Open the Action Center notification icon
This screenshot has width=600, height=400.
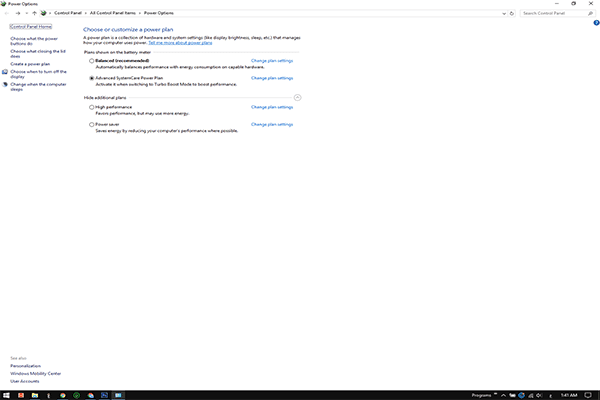coord(588,395)
